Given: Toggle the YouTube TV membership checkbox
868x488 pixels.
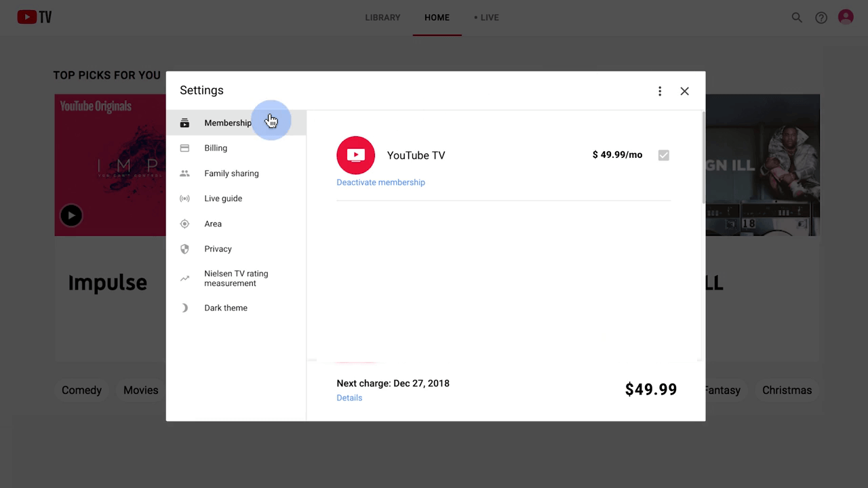Looking at the screenshot, I should point(664,155).
